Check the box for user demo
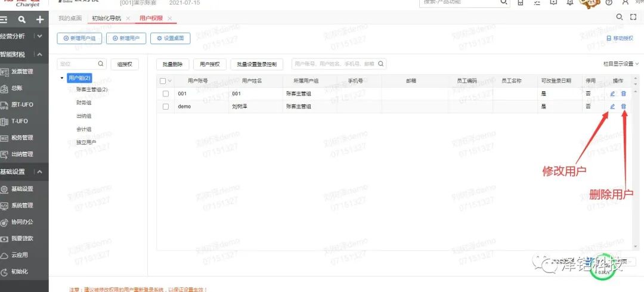The image size is (644, 292). pyautogui.click(x=166, y=106)
